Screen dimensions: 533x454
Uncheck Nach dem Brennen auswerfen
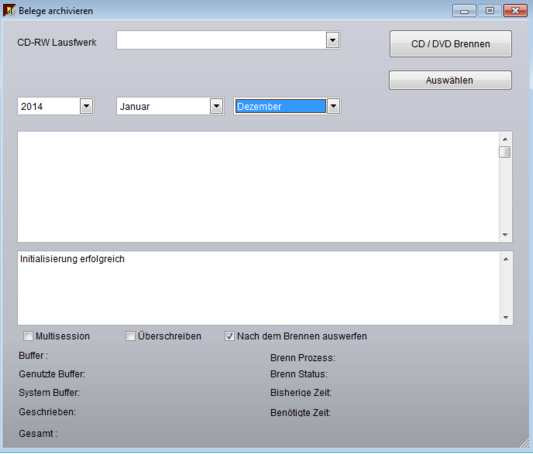click(229, 336)
